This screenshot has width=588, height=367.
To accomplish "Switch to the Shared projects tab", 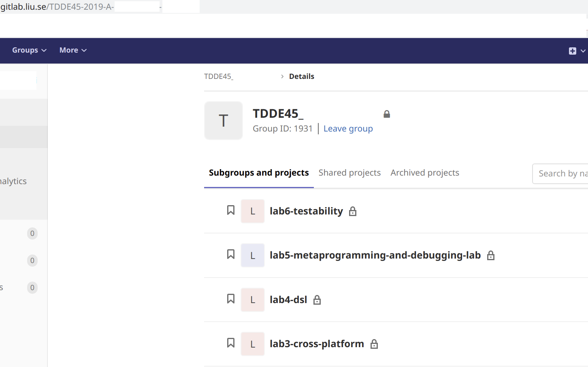I will 349,173.
